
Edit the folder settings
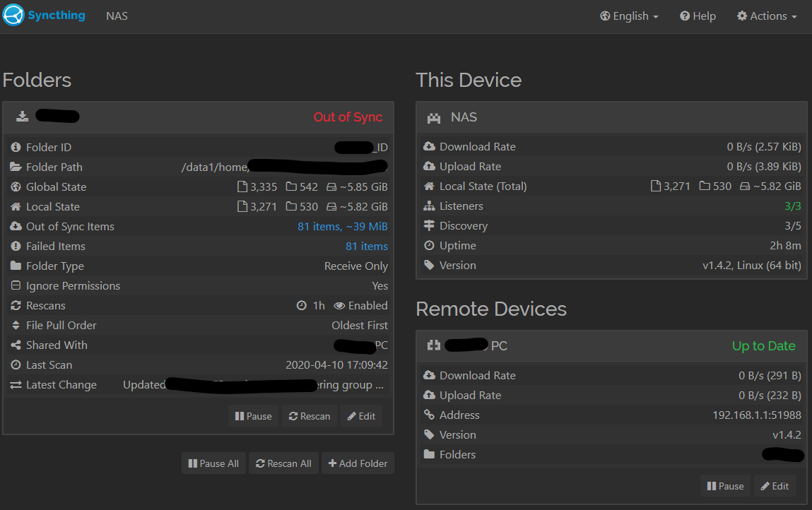[x=361, y=416]
